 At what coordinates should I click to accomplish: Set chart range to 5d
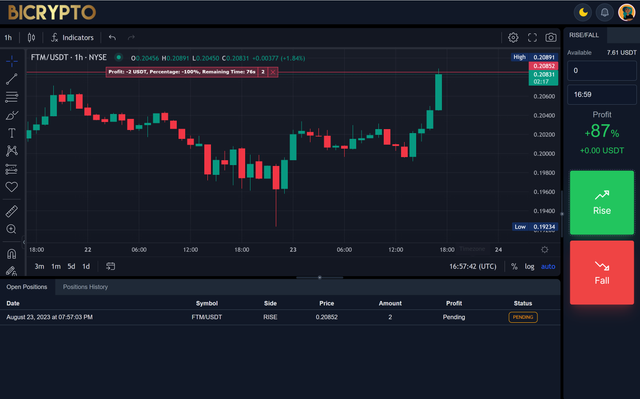coord(71,266)
